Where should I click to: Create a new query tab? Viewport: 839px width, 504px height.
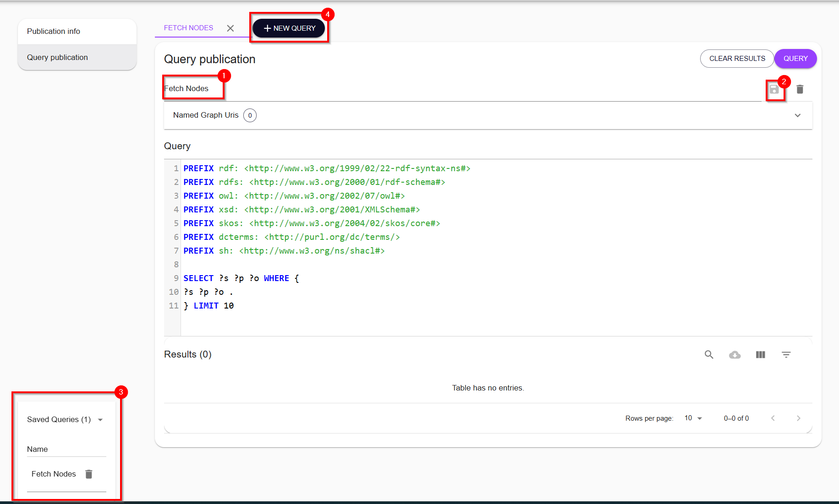point(289,28)
